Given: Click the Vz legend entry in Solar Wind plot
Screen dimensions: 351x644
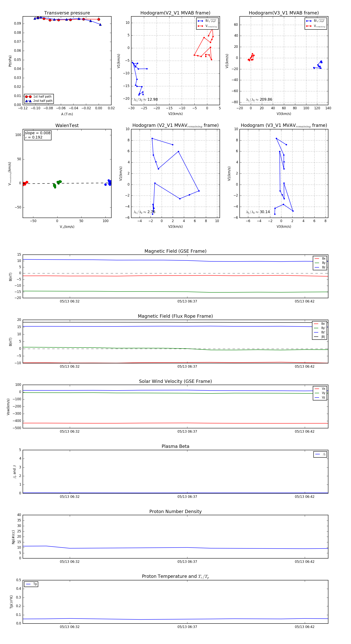Looking at the screenshot, I should pos(320,398).
